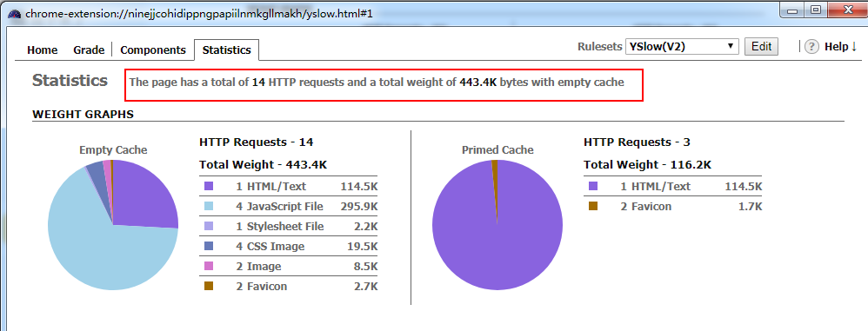Screen dimensions: 868x331
Task: Click the Stylesheet File lavender swatch
Action: 208,226
